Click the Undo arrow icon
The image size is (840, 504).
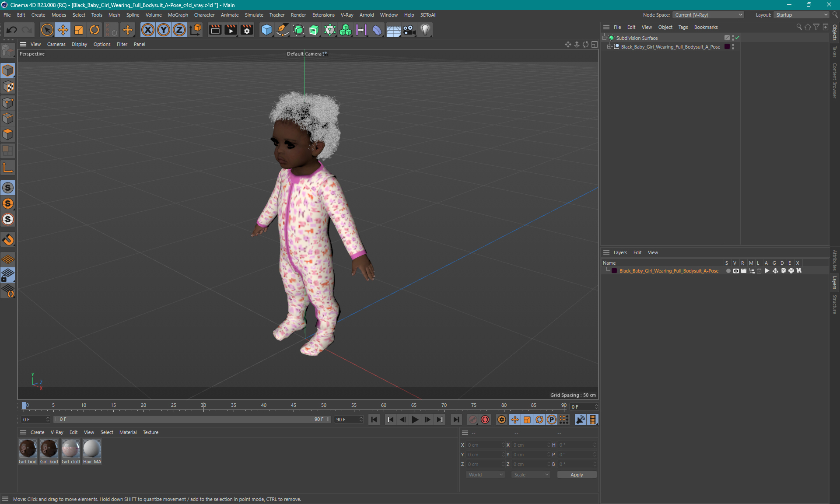[x=12, y=30]
